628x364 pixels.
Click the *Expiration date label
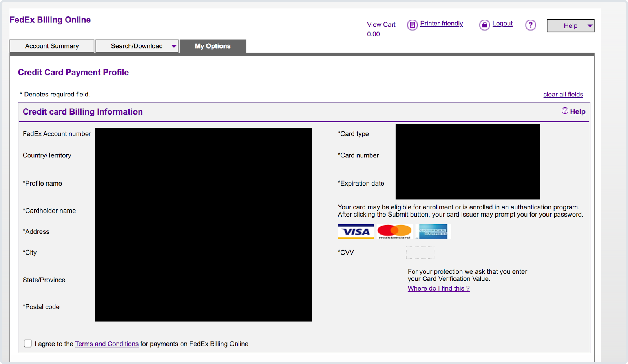point(361,183)
